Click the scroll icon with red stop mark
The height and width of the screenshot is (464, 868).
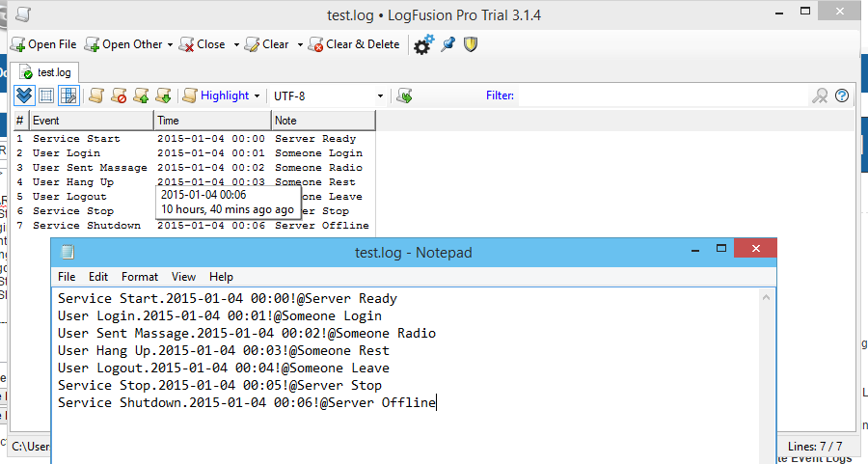click(x=119, y=96)
